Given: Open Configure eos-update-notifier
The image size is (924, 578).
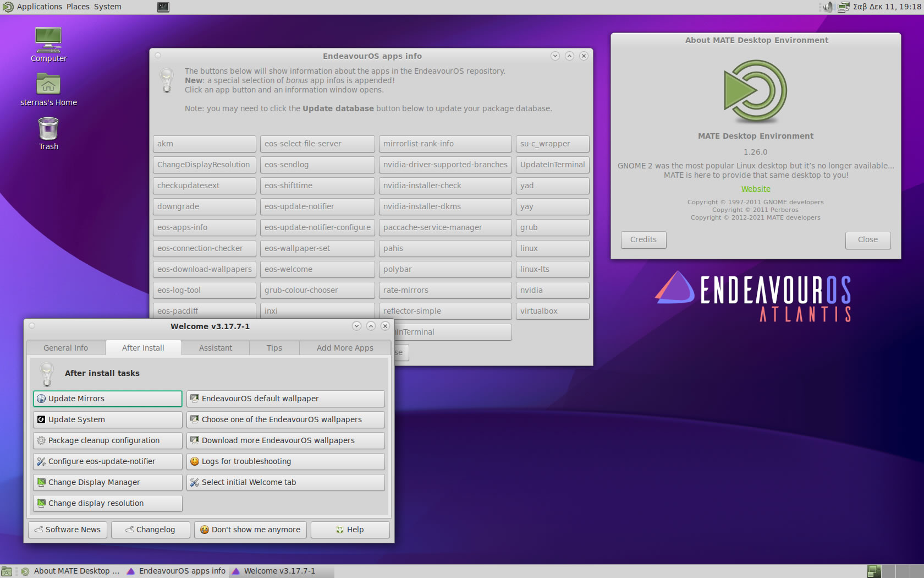Looking at the screenshot, I should (107, 461).
